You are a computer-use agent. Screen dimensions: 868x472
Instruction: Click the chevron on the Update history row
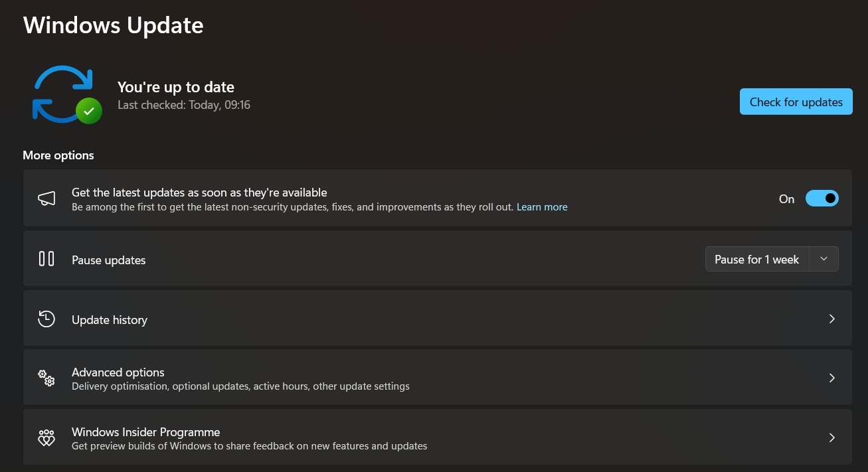[x=831, y=319]
